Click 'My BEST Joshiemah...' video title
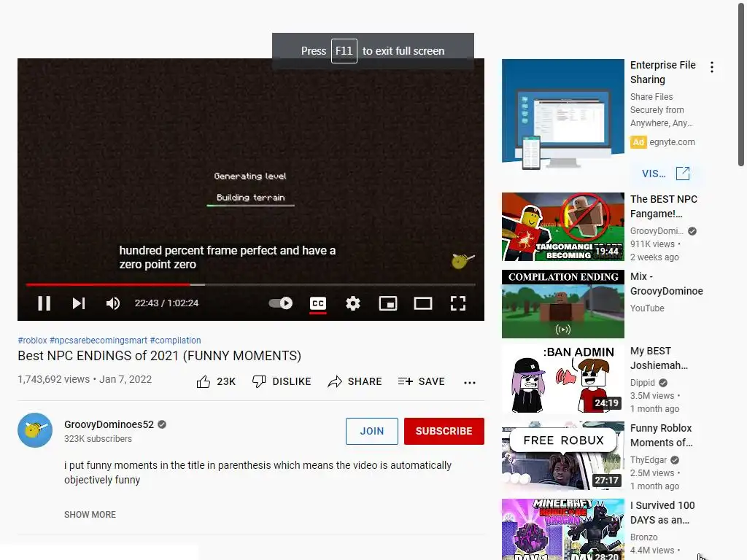 pyautogui.click(x=659, y=358)
